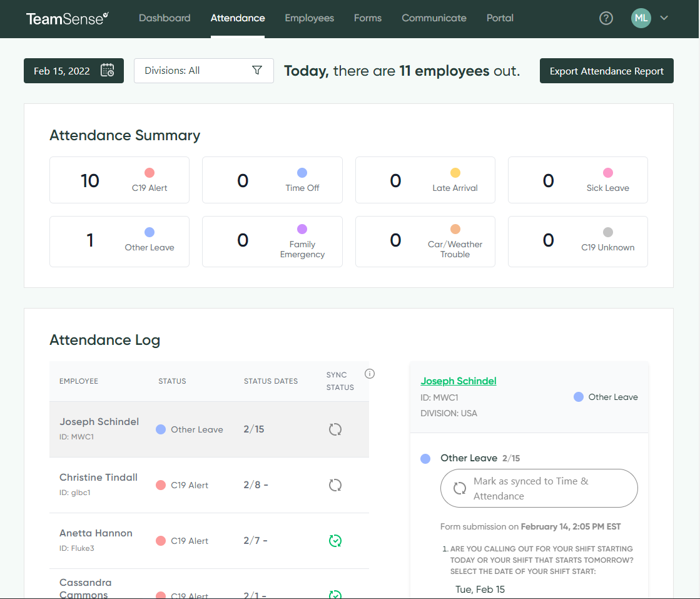The width and height of the screenshot is (700, 599).
Task: Open Joseph Schindel's profile link
Action: click(459, 381)
